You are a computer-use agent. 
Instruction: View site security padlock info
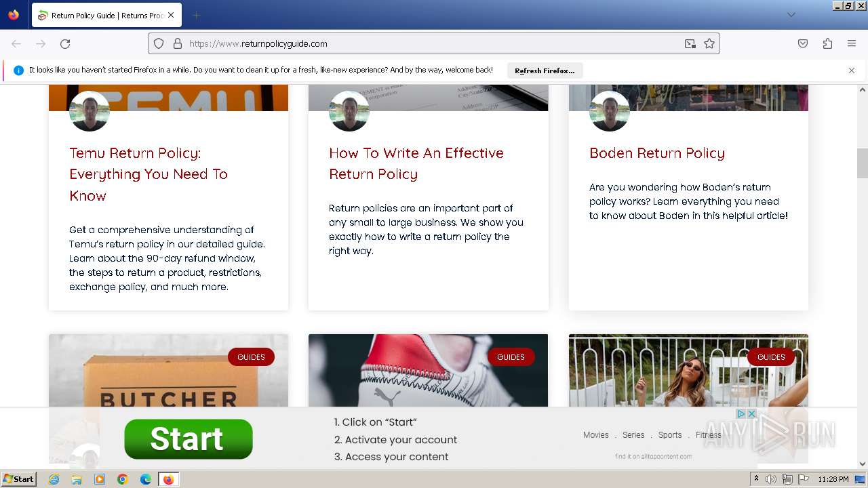pyautogui.click(x=178, y=43)
